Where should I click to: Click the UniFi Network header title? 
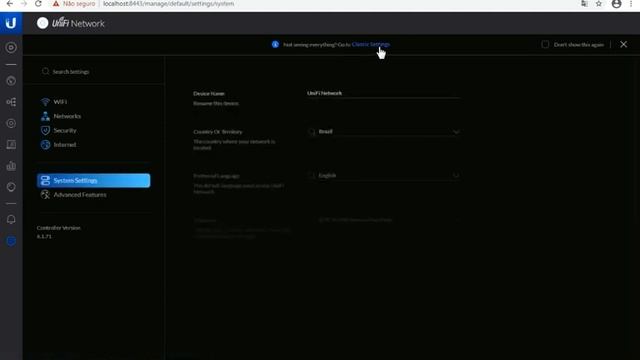click(x=78, y=23)
